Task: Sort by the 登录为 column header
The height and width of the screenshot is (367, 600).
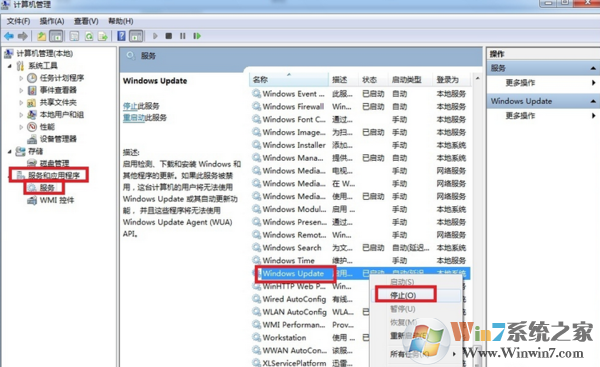Action: pyautogui.click(x=452, y=80)
